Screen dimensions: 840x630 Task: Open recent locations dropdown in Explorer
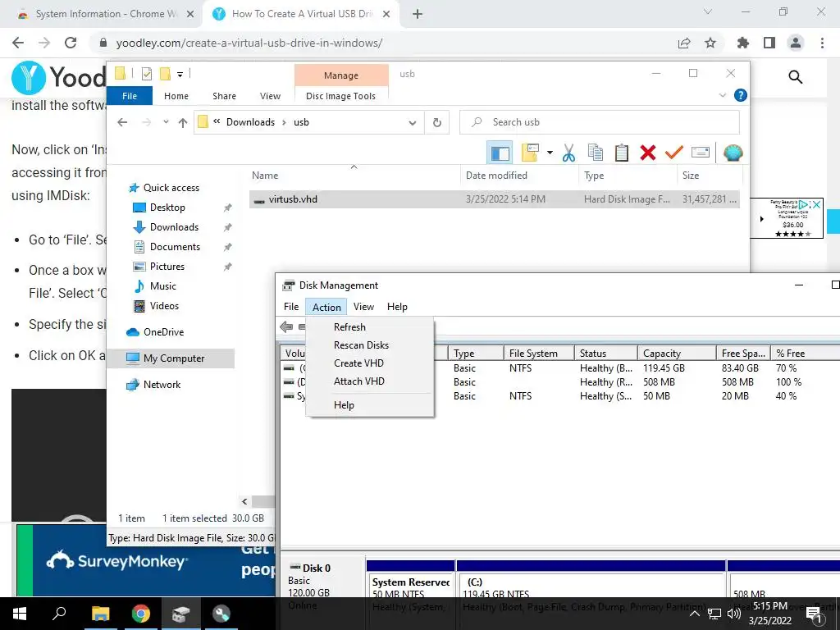click(166, 122)
